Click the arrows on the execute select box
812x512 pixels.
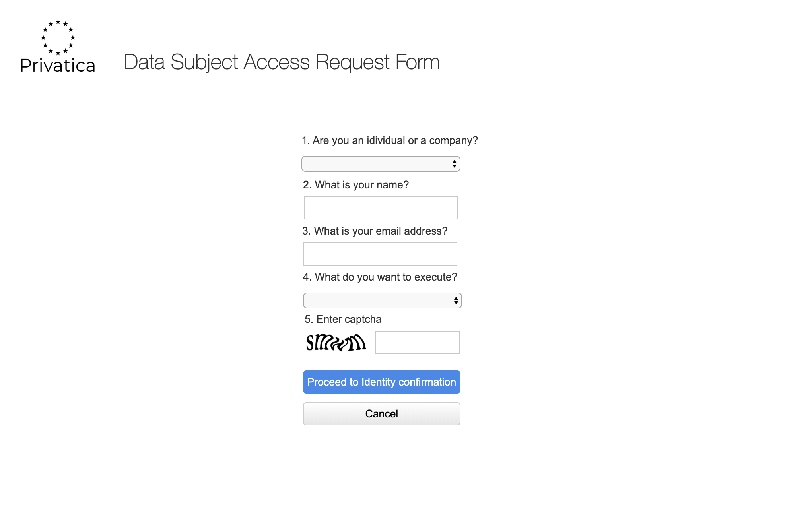456,301
